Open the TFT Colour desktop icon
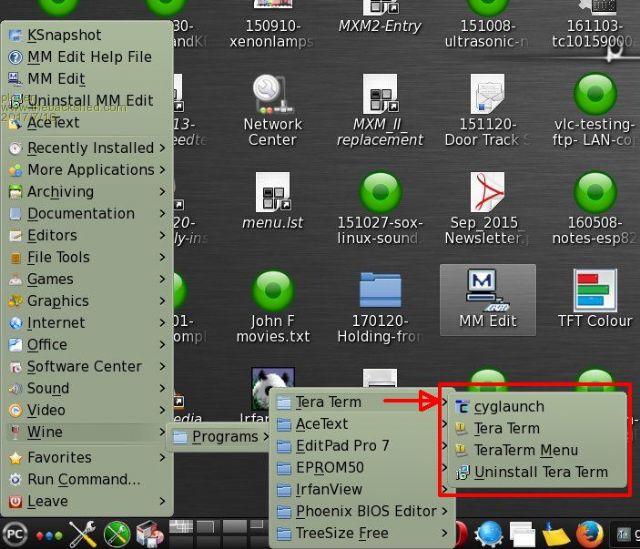The width and height of the screenshot is (640, 549). (594, 295)
